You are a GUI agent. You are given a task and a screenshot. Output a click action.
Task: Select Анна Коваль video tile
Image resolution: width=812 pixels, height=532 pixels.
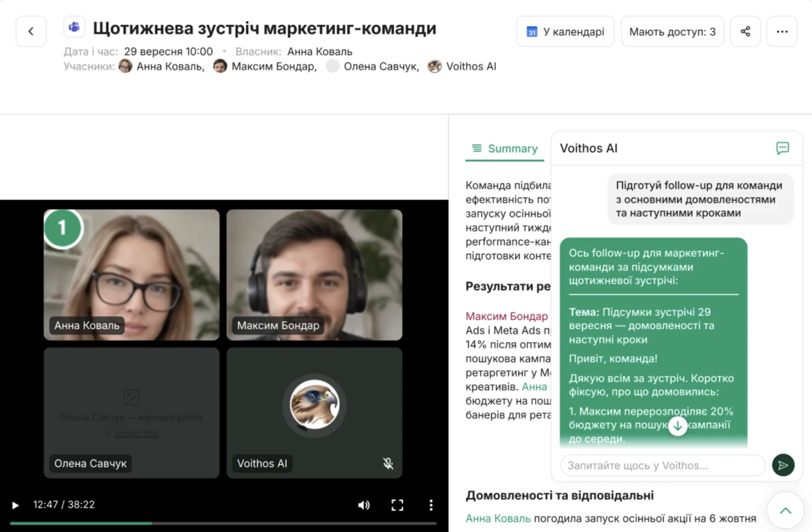pyautogui.click(x=132, y=275)
